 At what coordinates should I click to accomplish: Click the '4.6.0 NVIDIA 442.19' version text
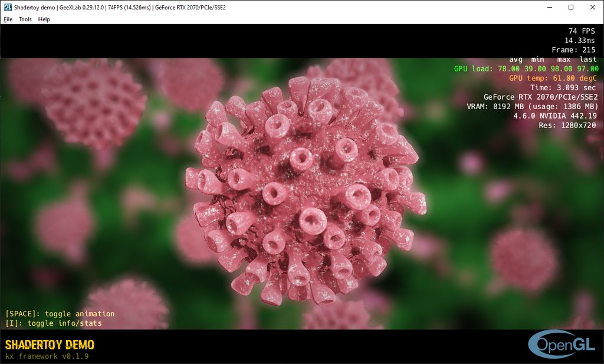(x=554, y=116)
